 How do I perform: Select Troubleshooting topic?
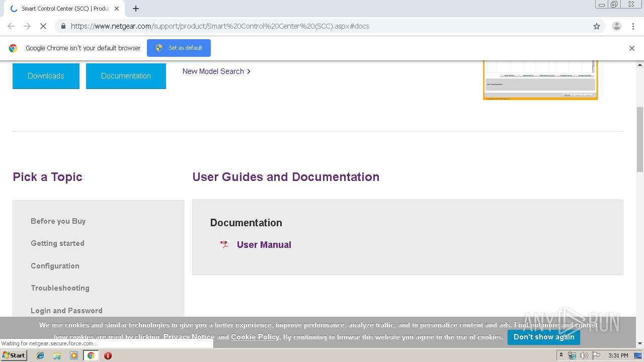[x=60, y=288]
